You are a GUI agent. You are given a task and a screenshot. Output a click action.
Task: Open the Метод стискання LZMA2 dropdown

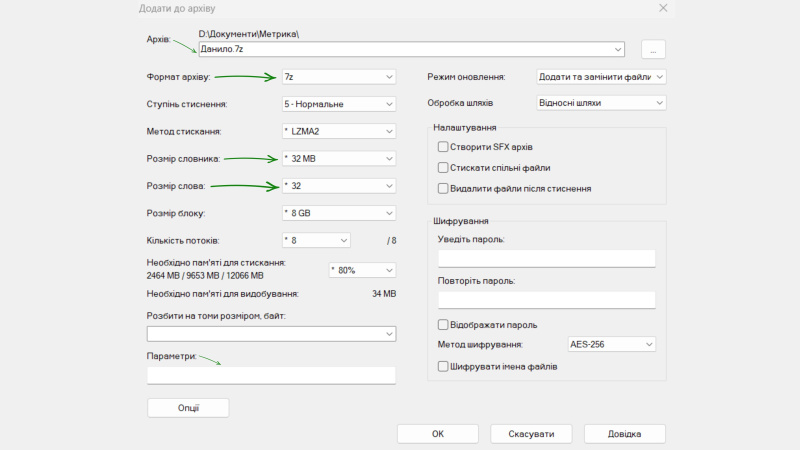point(338,131)
